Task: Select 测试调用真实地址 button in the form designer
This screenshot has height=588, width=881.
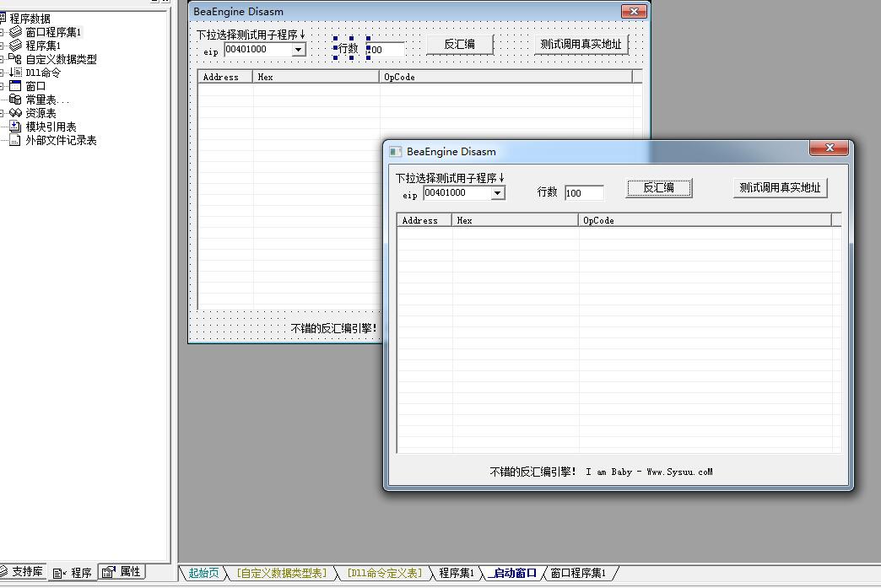Action: (581, 45)
